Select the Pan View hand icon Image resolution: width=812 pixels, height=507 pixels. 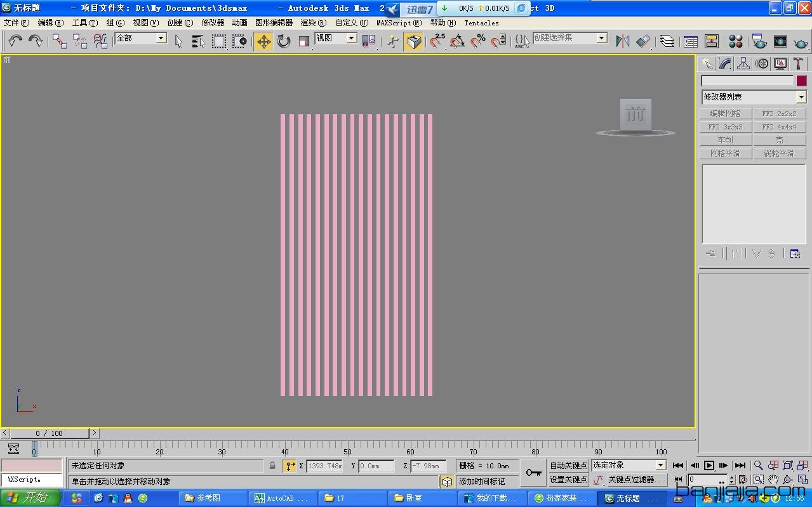click(773, 480)
